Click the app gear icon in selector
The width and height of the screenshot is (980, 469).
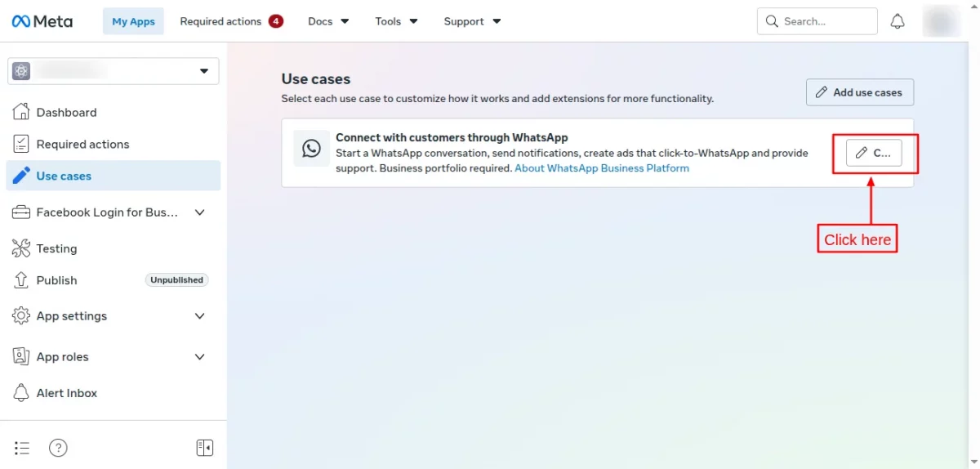(21, 71)
